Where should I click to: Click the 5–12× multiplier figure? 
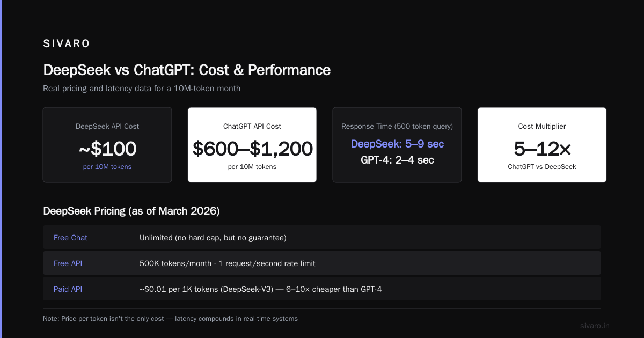542,149
